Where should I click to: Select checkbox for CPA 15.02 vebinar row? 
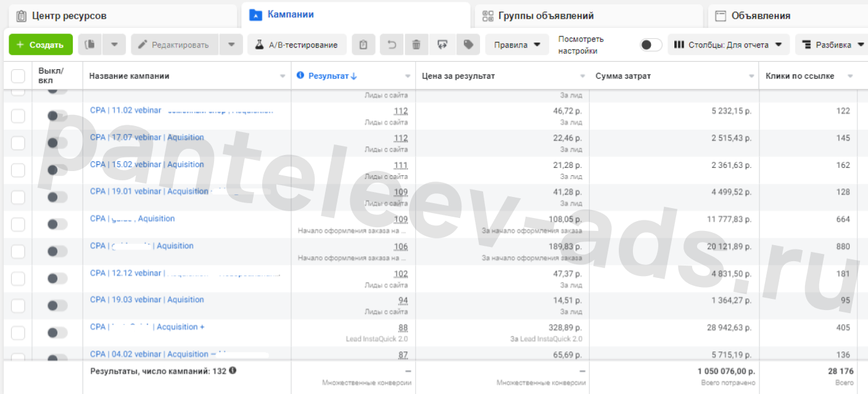click(18, 170)
